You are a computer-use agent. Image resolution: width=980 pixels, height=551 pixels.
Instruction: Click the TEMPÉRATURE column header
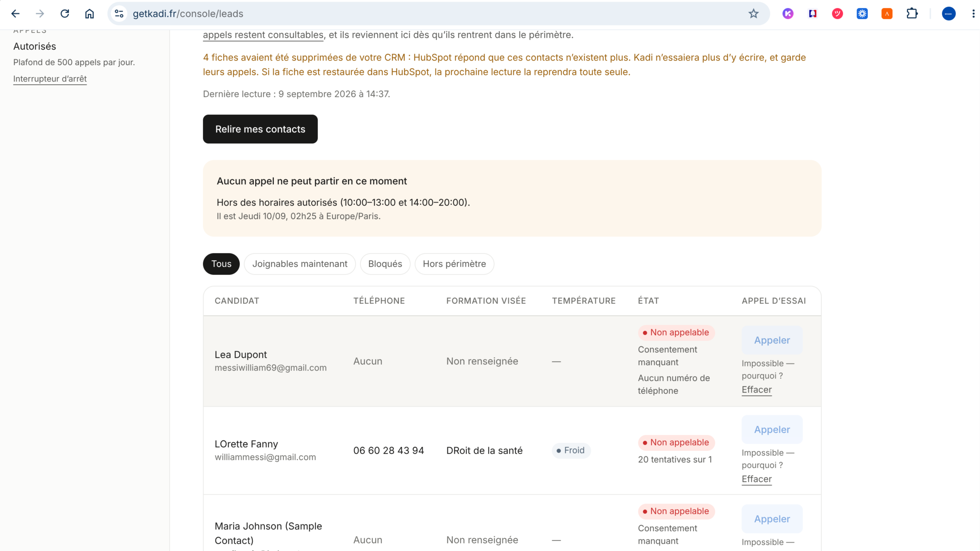[x=584, y=301]
